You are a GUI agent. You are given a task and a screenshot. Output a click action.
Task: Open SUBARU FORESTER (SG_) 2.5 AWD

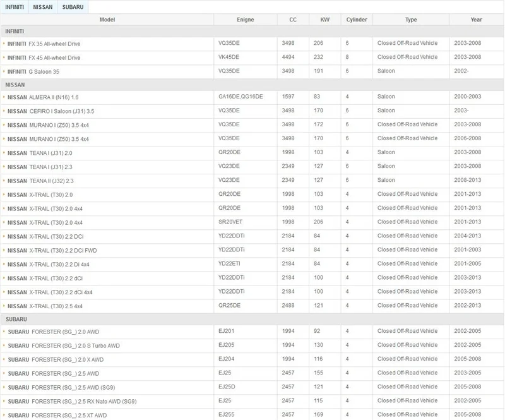[54, 374]
